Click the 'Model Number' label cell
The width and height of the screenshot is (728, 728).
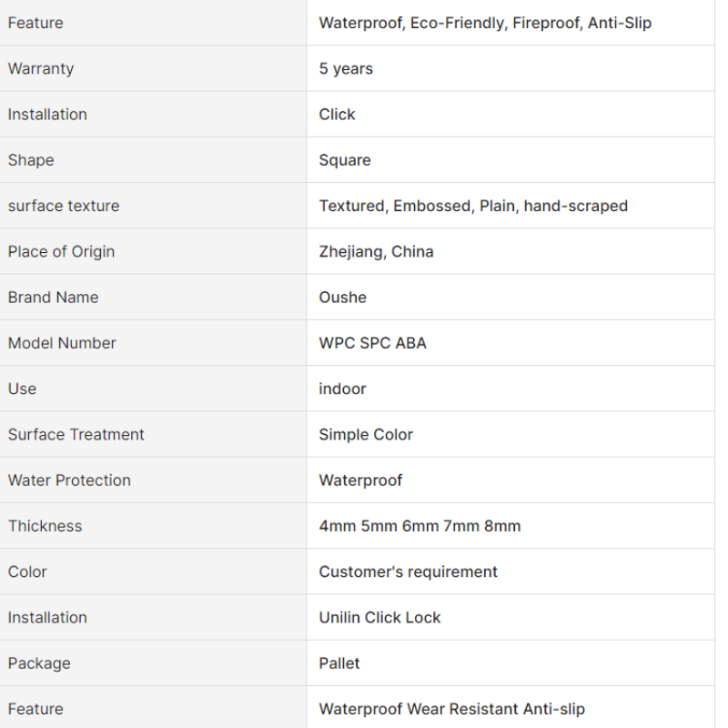tap(153, 343)
